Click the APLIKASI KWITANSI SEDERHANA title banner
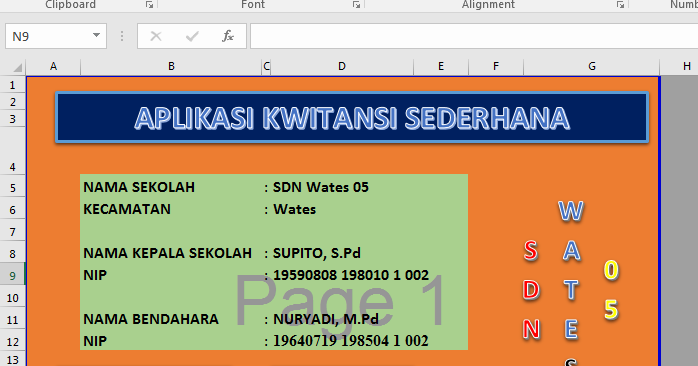 (x=352, y=118)
